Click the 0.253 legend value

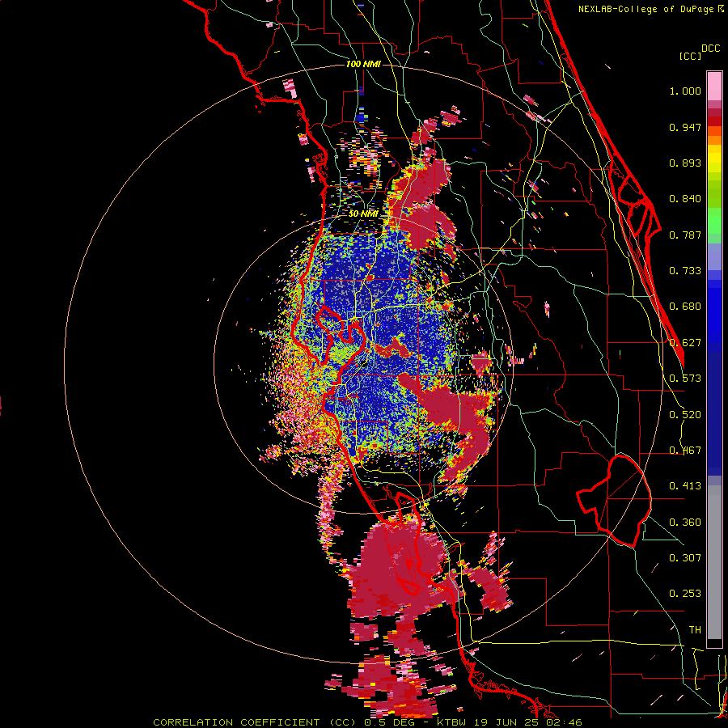coord(685,594)
